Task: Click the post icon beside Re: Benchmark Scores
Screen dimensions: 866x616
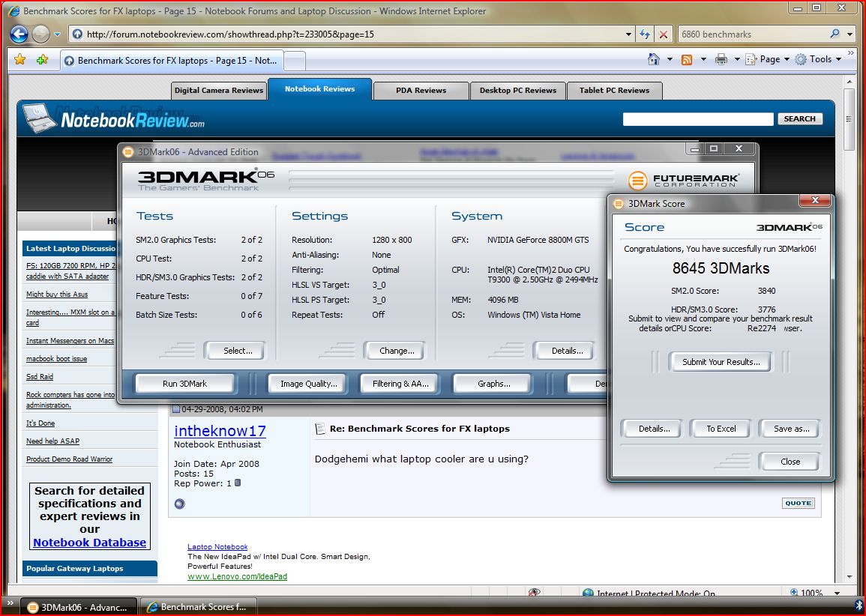Action: [x=319, y=429]
